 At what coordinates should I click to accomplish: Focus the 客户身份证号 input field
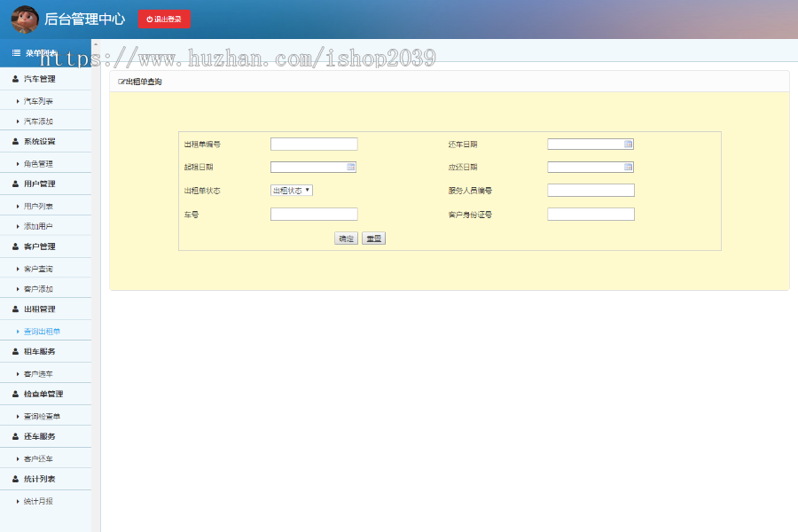click(591, 215)
